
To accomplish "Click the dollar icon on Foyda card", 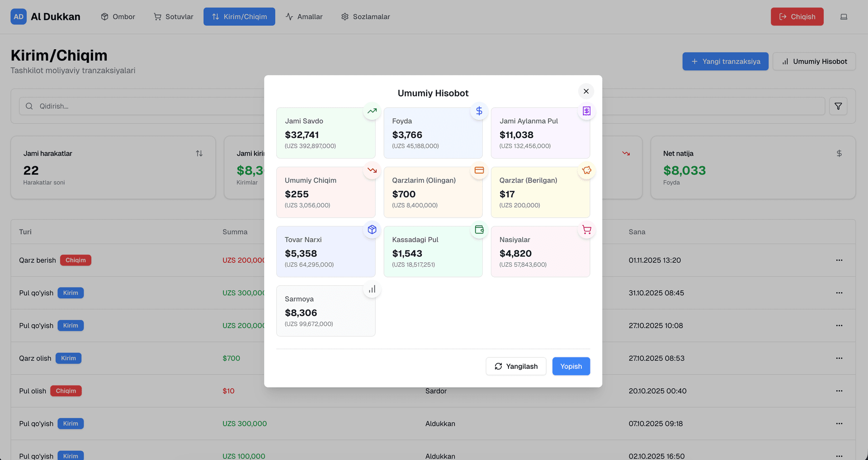I will 479,111.
